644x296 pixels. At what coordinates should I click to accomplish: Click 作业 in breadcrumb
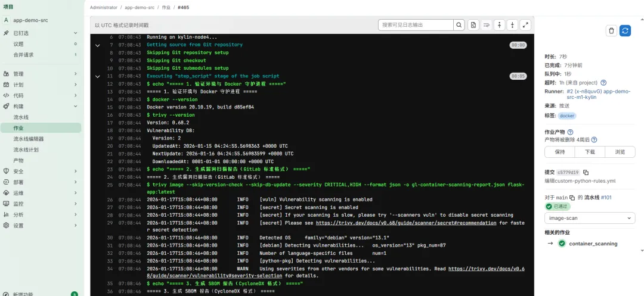click(x=166, y=7)
